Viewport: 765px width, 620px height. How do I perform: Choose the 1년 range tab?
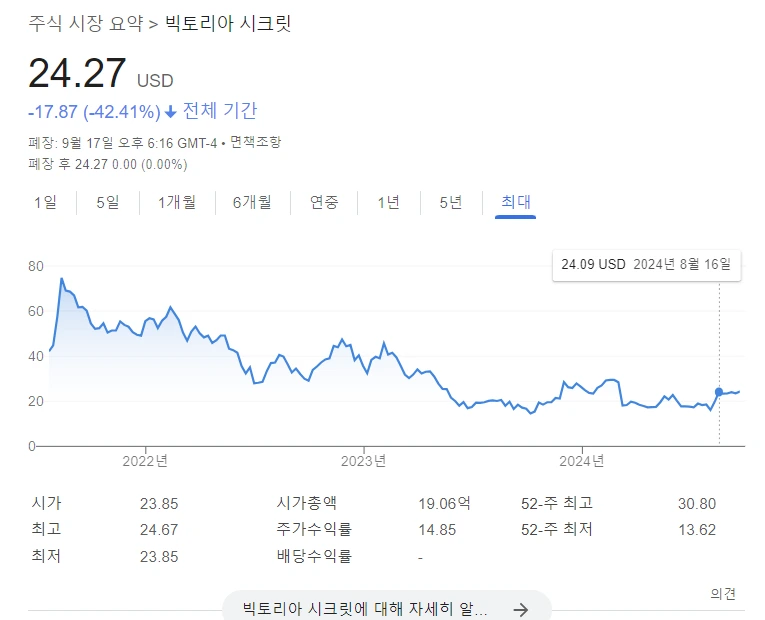(388, 202)
